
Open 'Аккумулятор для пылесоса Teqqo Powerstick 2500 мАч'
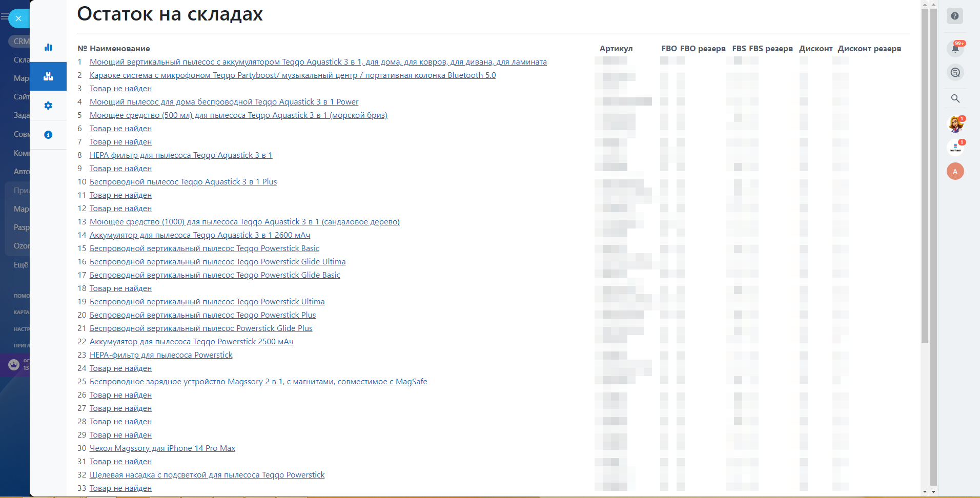click(x=192, y=342)
